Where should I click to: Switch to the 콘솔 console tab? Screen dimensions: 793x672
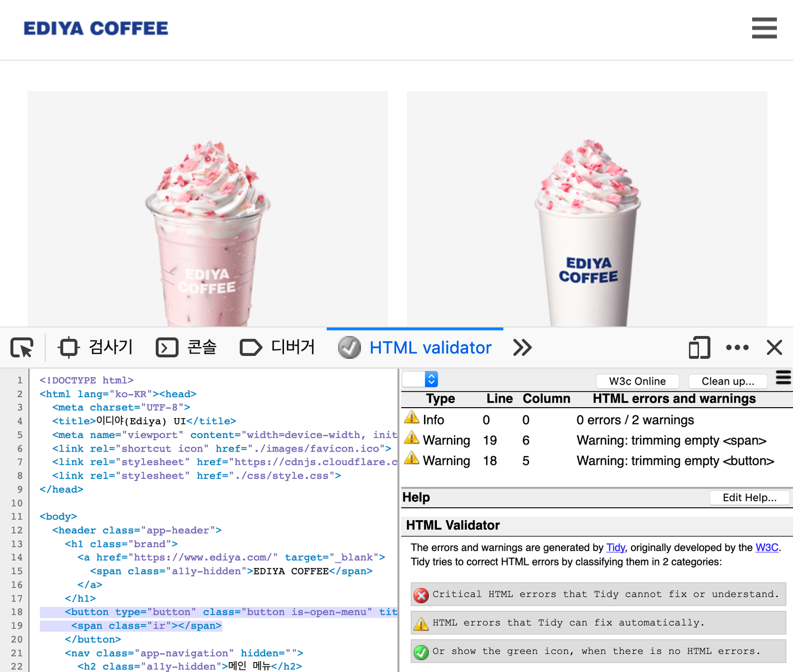(186, 347)
